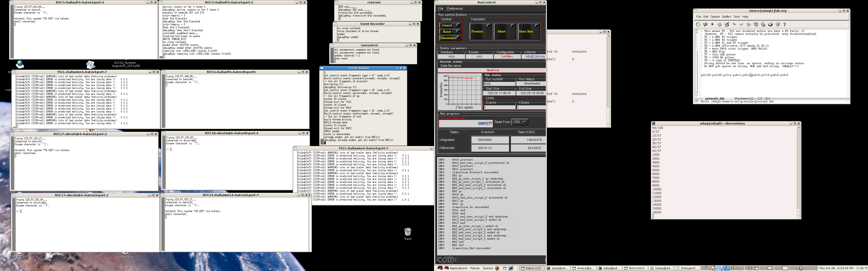Open RunControl window menu icon in titlebar

point(437,2)
